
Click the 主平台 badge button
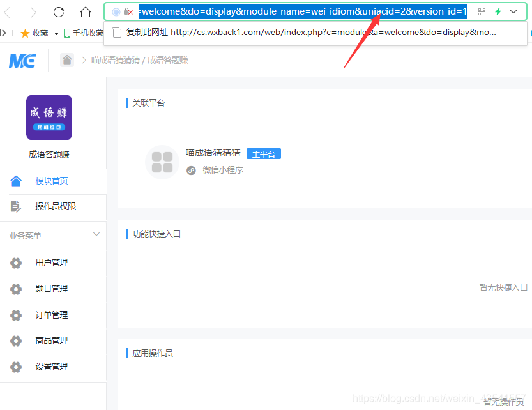(x=263, y=153)
